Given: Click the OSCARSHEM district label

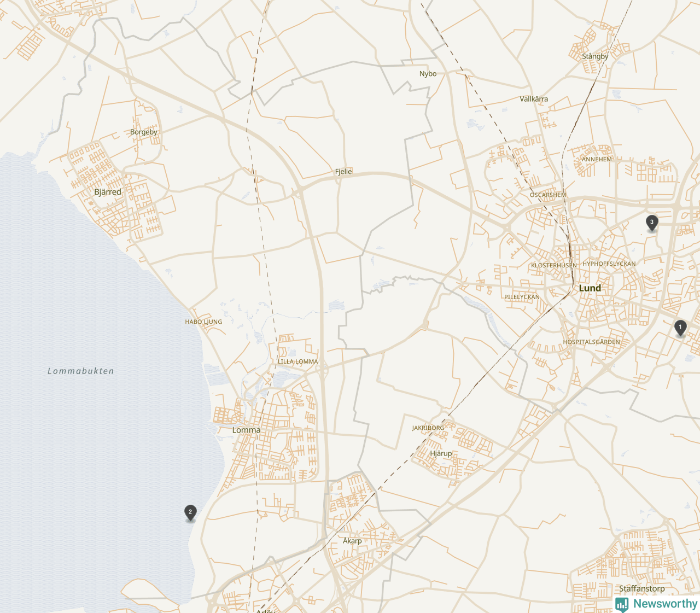Looking at the screenshot, I should tap(548, 195).
